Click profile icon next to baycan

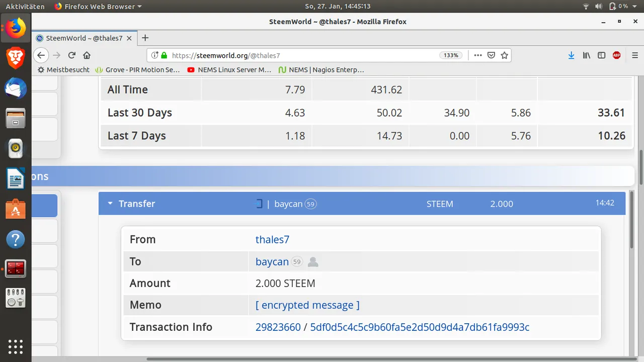(313, 262)
